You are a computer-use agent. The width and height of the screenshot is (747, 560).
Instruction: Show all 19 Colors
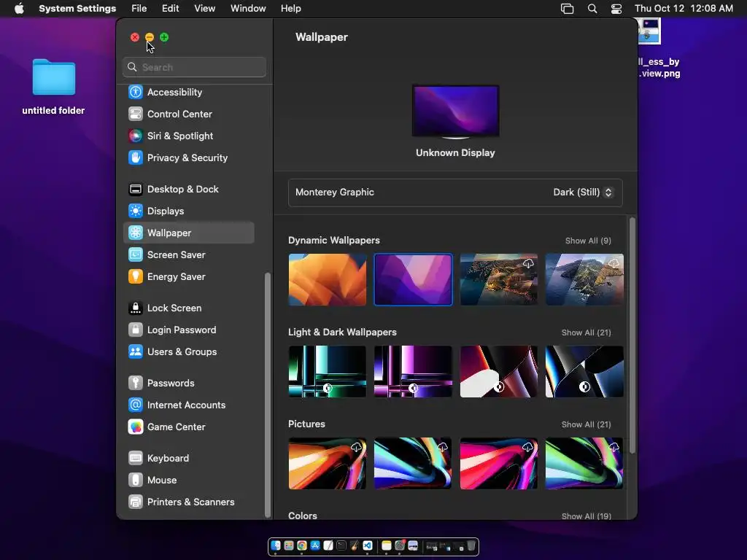(x=586, y=516)
